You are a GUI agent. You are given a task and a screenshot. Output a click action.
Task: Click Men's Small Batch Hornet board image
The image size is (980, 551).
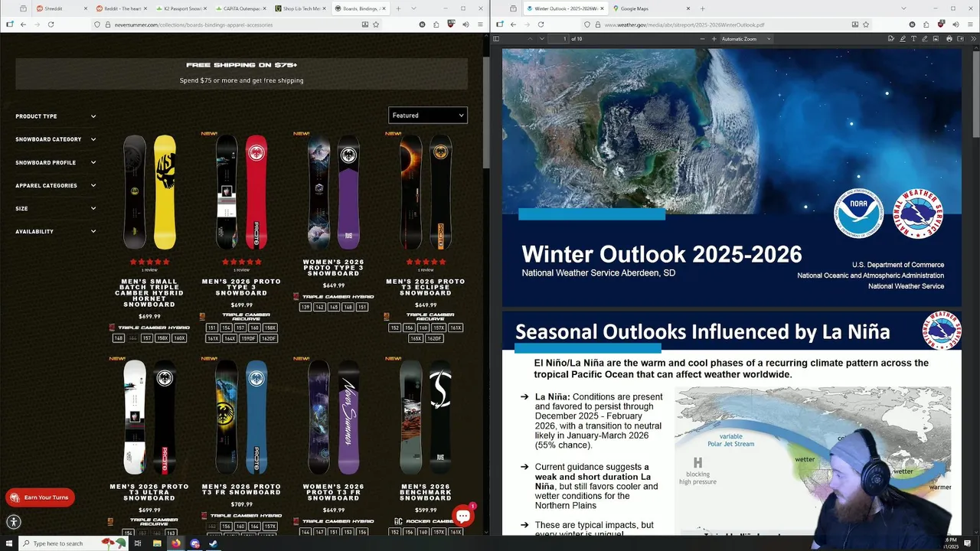click(x=149, y=192)
